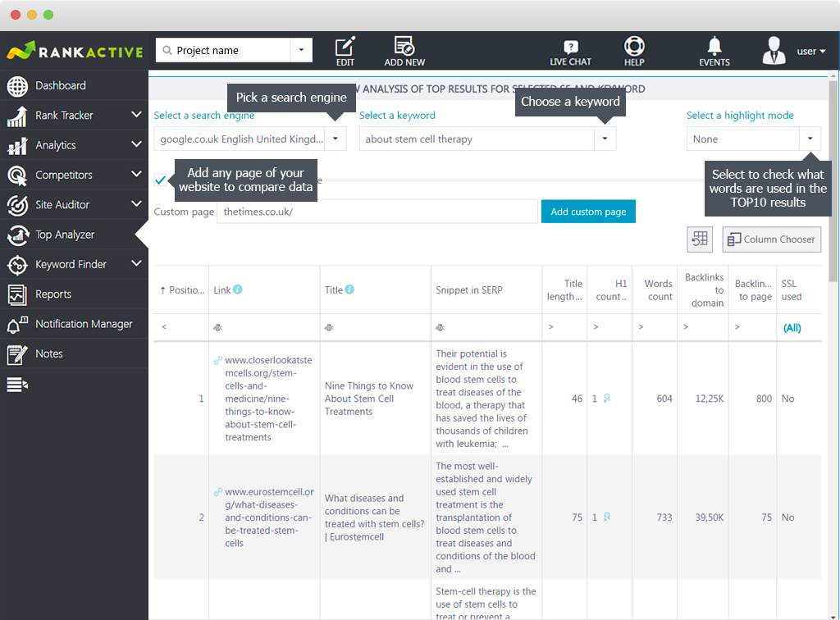The width and height of the screenshot is (840, 620).
Task: Click the Analytics bar chart icon
Action: click(17, 146)
